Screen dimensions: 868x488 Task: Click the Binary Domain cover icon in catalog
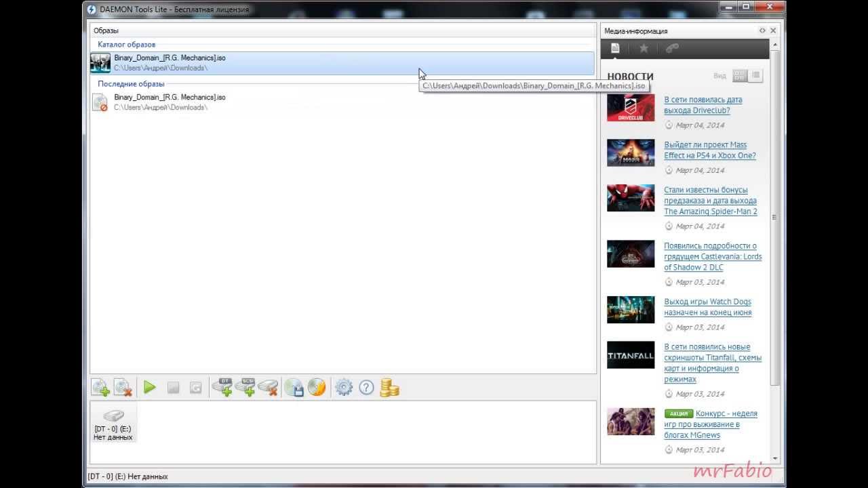coord(100,63)
